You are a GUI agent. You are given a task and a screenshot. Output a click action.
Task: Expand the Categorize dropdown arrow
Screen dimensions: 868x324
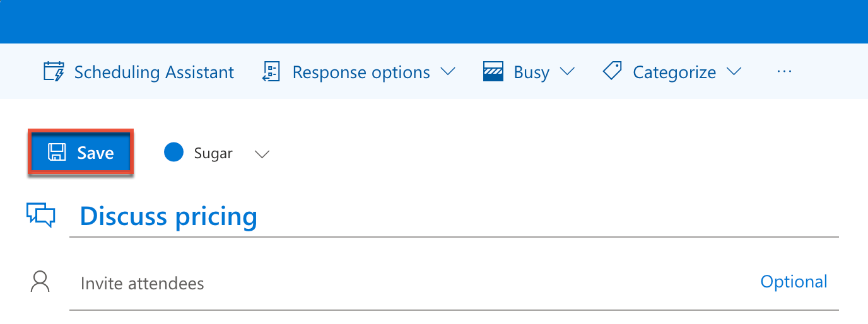734,72
